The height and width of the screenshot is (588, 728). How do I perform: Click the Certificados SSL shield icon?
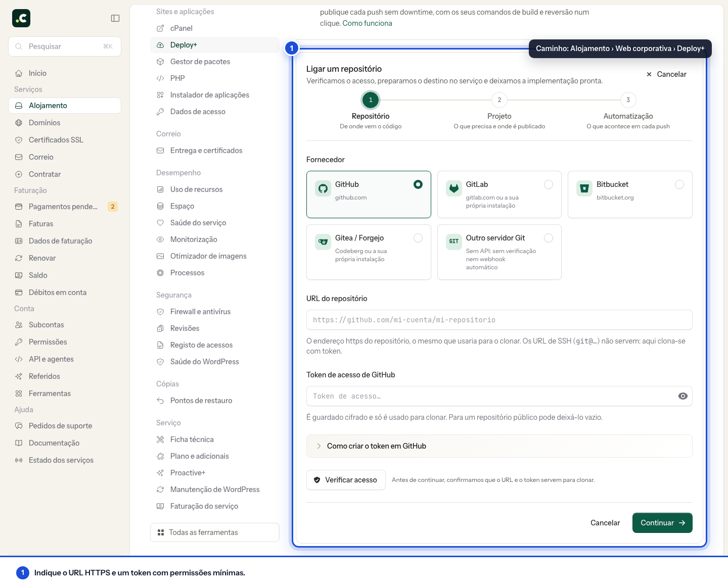(19, 140)
